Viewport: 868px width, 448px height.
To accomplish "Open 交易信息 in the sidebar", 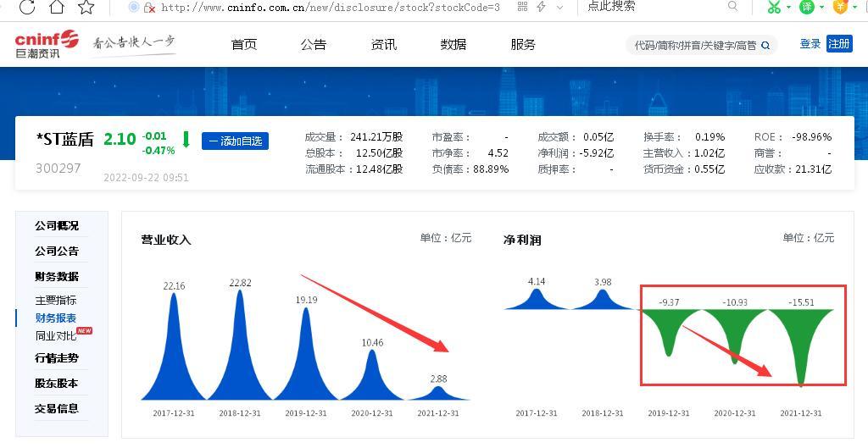I will pyautogui.click(x=57, y=409).
